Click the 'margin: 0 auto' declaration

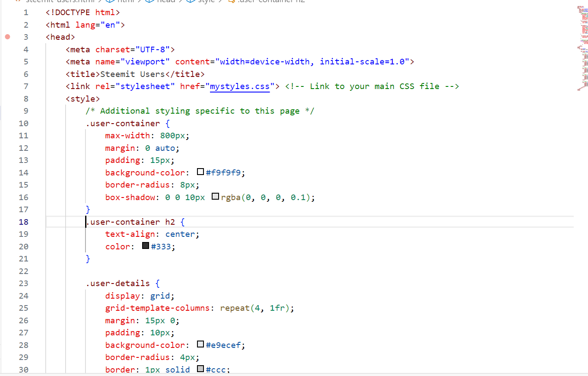tap(142, 148)
